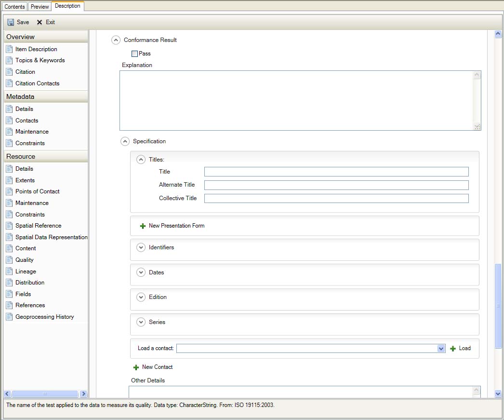Click the green plus beside New Contact
This screenshot has height=420, width=504.
(x=136, y=367)
